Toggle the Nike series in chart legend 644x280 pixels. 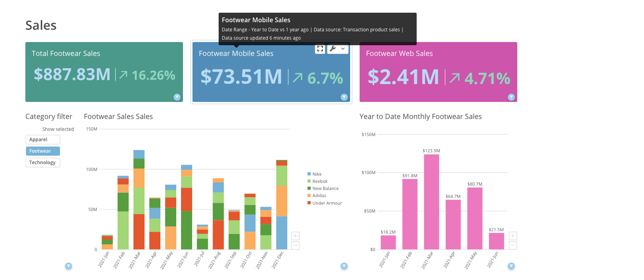tap(316, 174)
